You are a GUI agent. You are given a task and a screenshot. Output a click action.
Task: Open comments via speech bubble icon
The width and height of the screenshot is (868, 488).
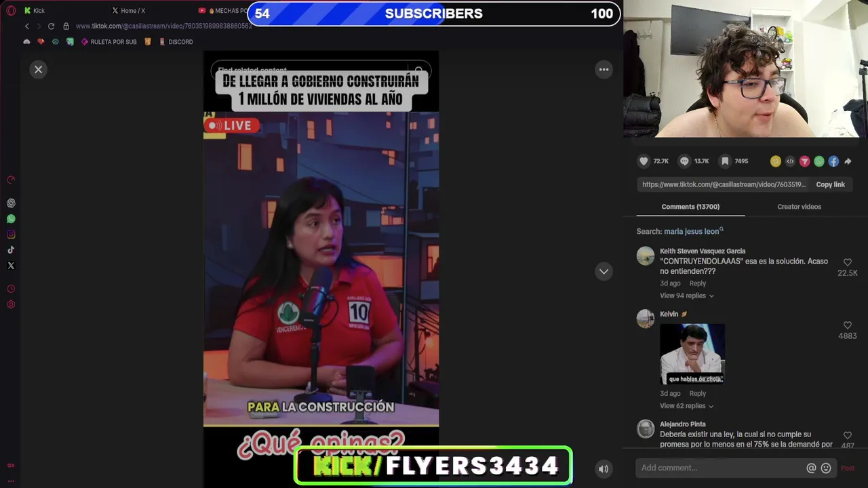pos(684,161)
